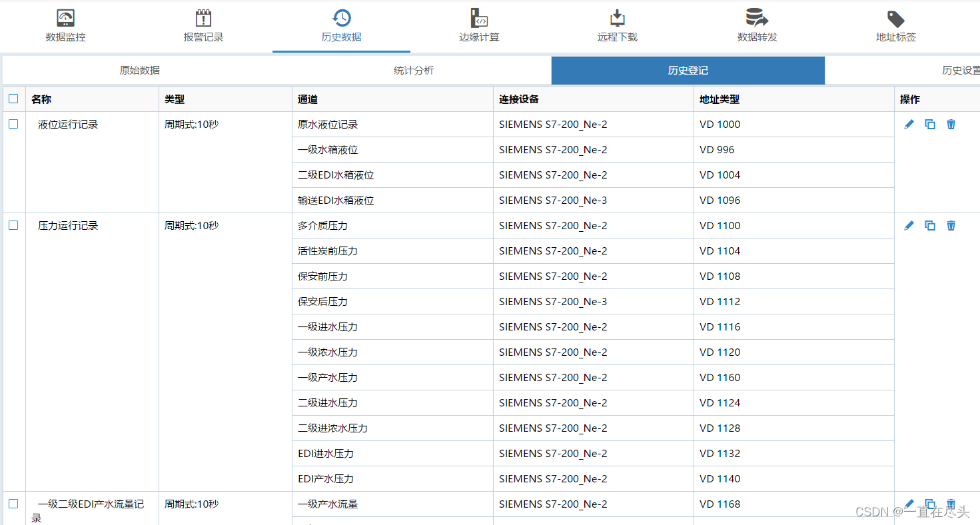Click the 远程下载 download icon
This screenshot has height=525, width=980.
pos(618,18)
